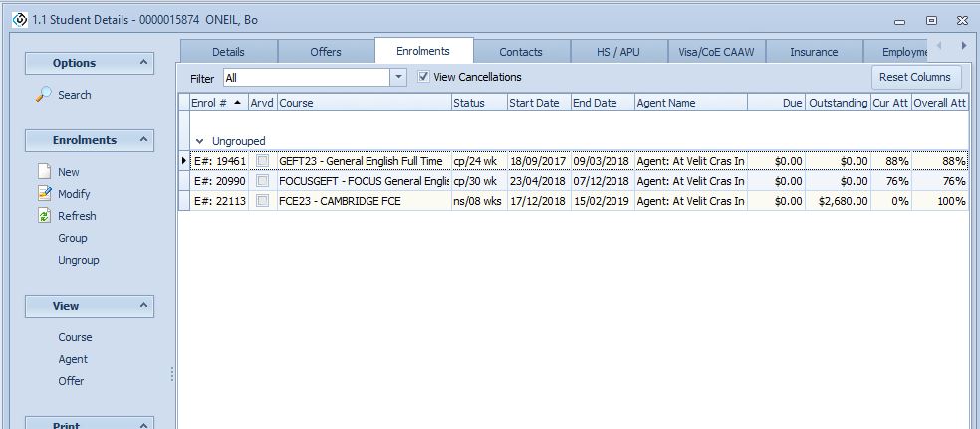Collapse the Ungrouped group row
This screenshot has width=980, height=429.
tap(200, 141)
